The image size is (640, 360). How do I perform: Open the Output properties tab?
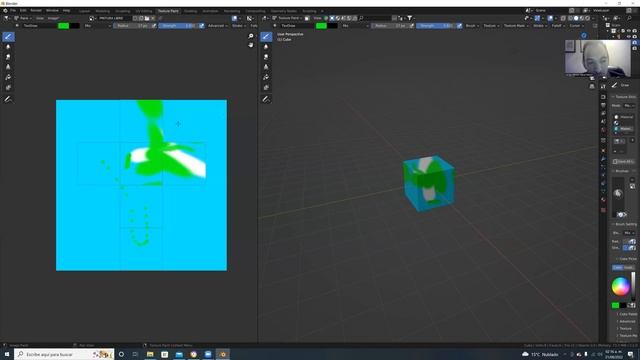coord(603,105)
